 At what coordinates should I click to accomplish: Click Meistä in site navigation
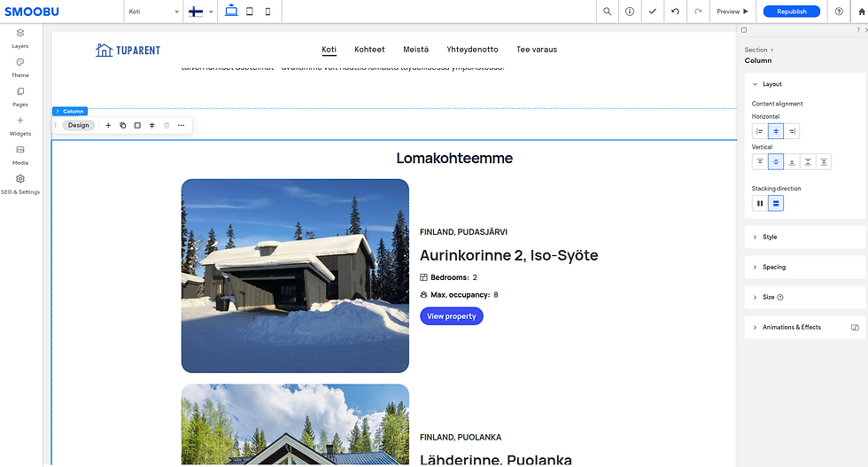pyautogui.click(x=415, y=50)
